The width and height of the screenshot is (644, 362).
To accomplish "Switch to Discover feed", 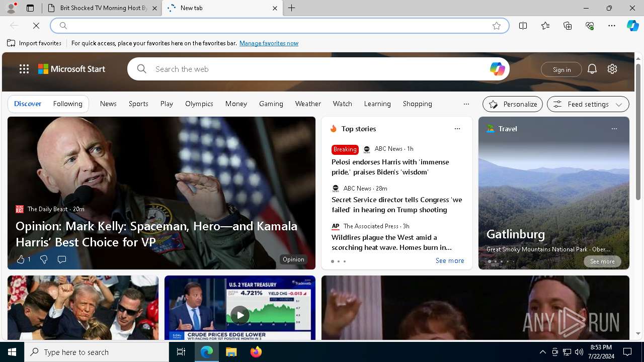I will tap(28, 104).
